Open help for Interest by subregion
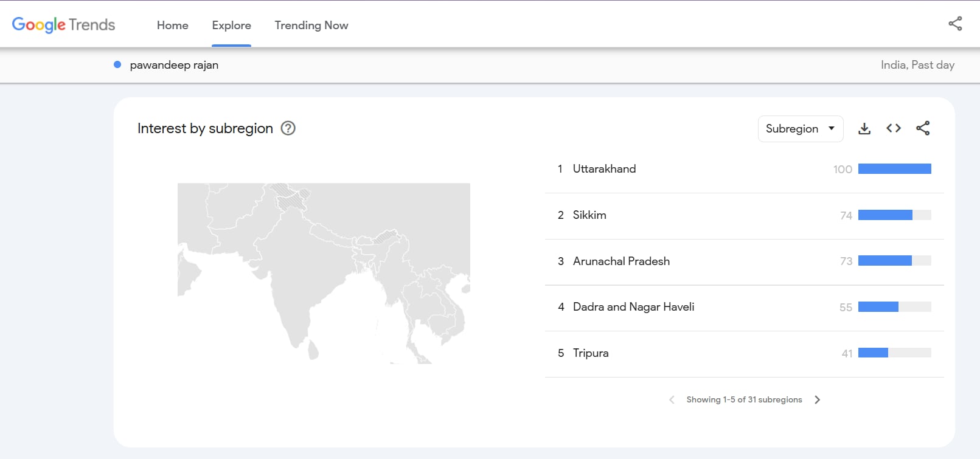The image size is (980, 459). [288, 128]
